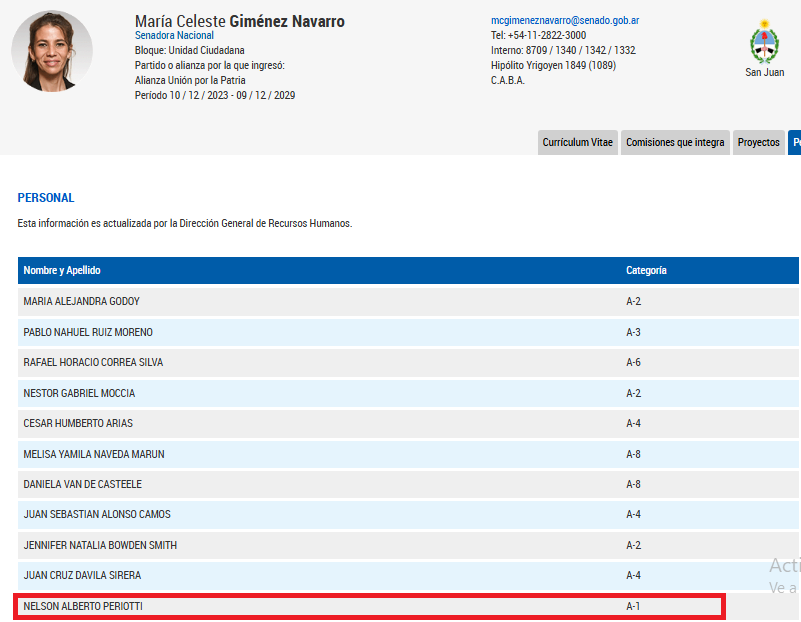Click the Daniela Van De Casteele row
The width and height of the screenshot is (801, 622).
(82, 484)
